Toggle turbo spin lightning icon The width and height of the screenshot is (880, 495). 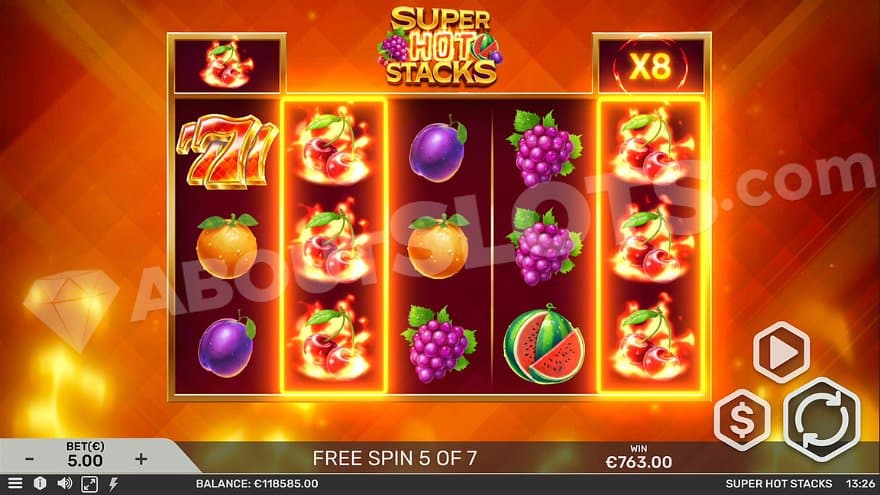pyautogui.click(x=113, y=484)
